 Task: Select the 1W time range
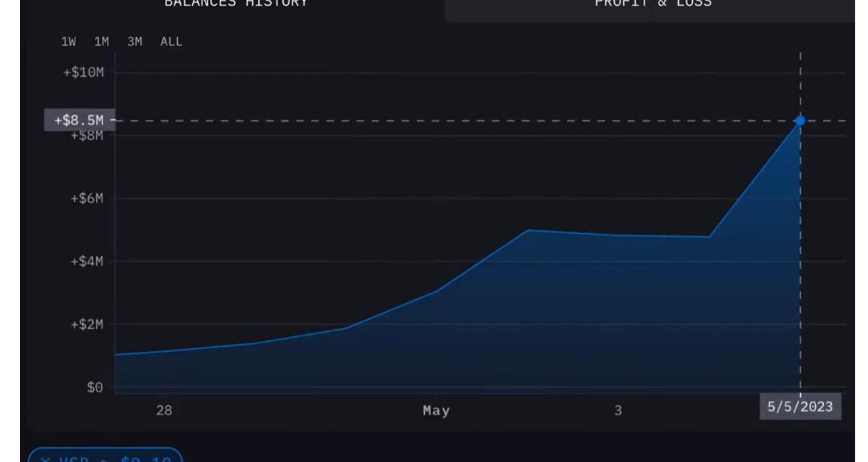pyautogui.click(x=68, y=42)
